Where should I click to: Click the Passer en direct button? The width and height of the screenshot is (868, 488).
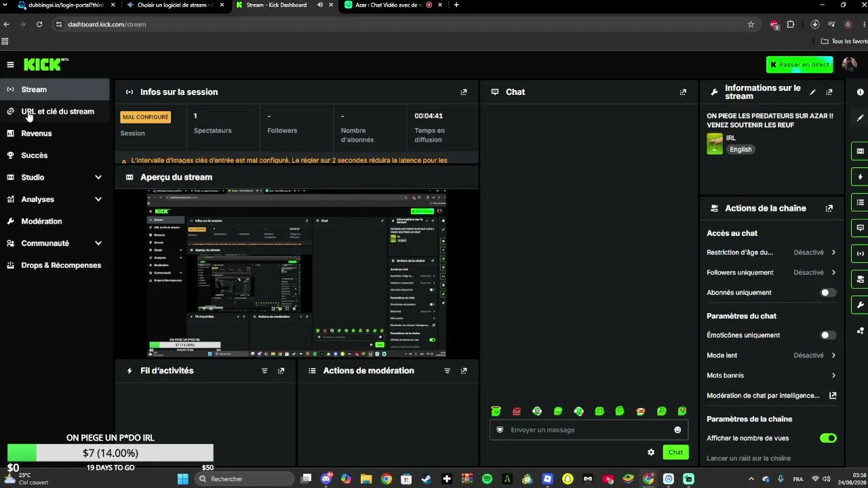(x=800, y=64)
